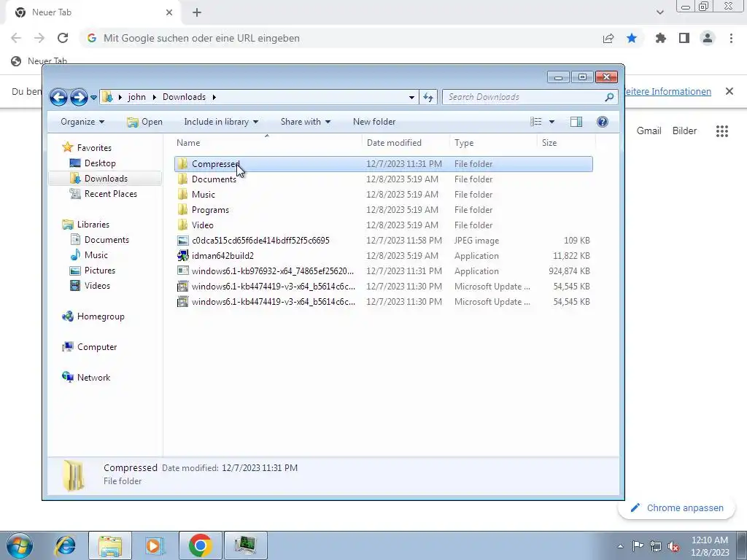
Task: Open the Documents library
Action: coord(107,239)
